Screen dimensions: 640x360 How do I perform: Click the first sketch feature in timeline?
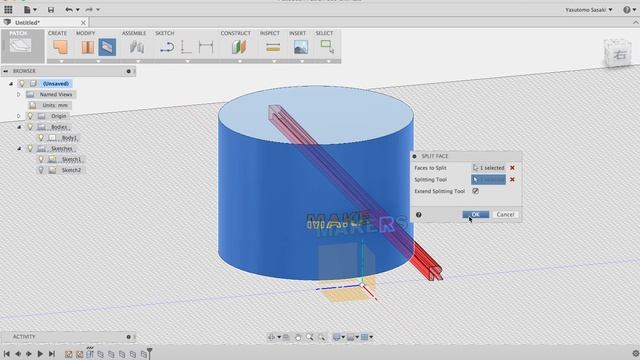pyautogui.click(x=69, y=354)
